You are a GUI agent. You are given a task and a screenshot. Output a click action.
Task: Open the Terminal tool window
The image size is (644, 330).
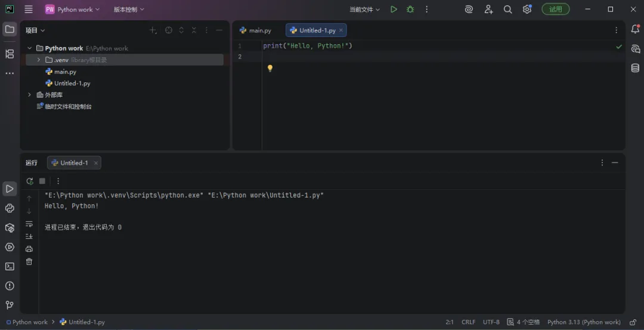coord(10,266)
